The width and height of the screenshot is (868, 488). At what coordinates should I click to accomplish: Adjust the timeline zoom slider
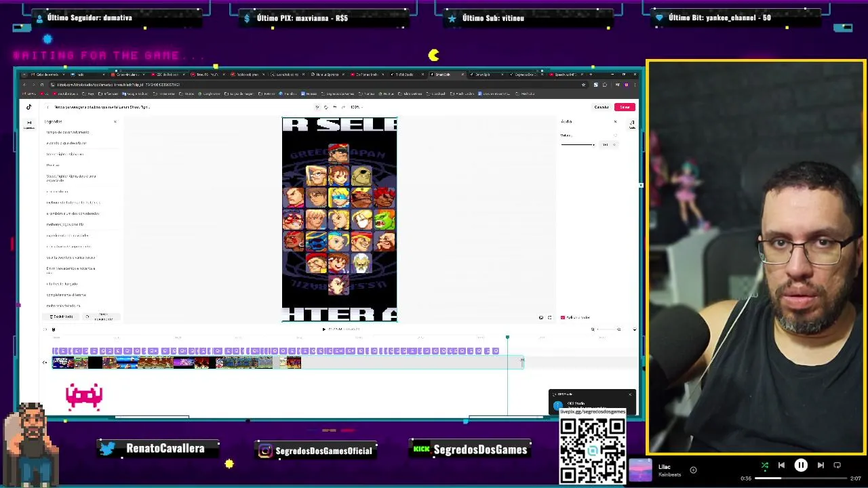[x=606, y=329]
